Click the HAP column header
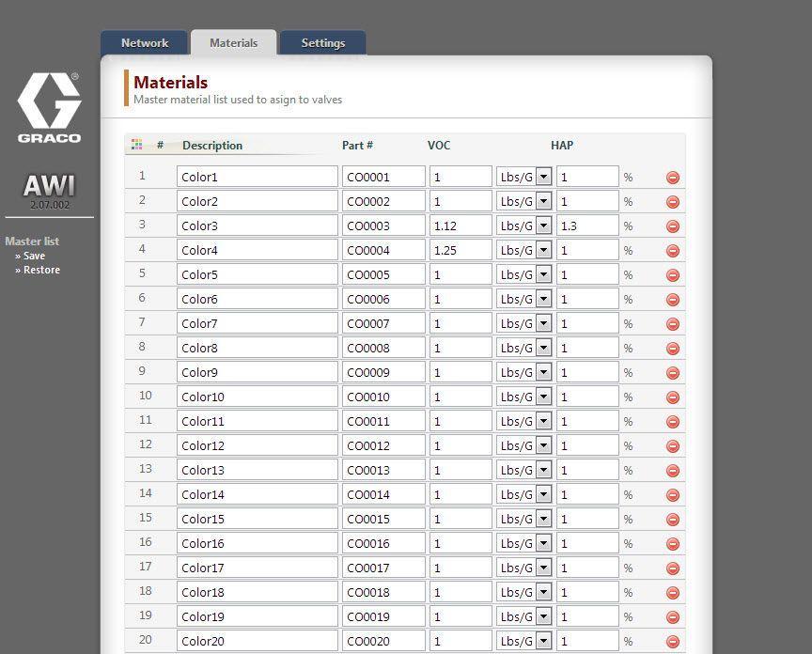Screen dimensions: 812x654 (562, 146)
